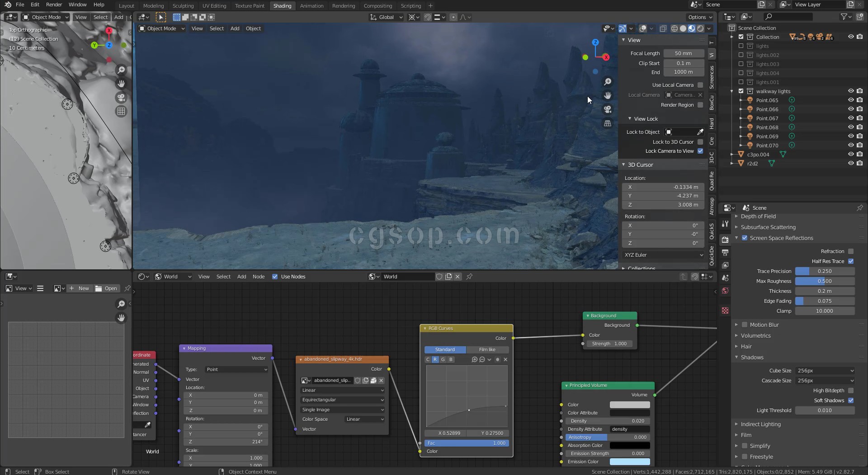The width and height of the screenshot is (868, 475).
Task: Select the G channel in RGB Curves
Action: (443, 360)
